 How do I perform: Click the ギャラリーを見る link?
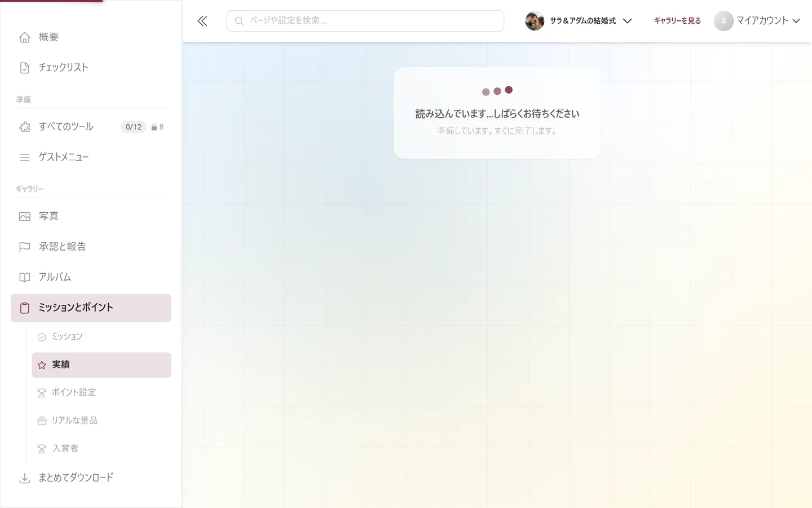click(677, 21)
